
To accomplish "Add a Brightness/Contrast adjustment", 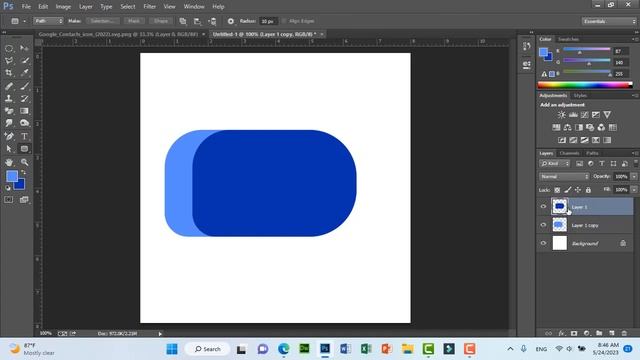I will [562, 115].
